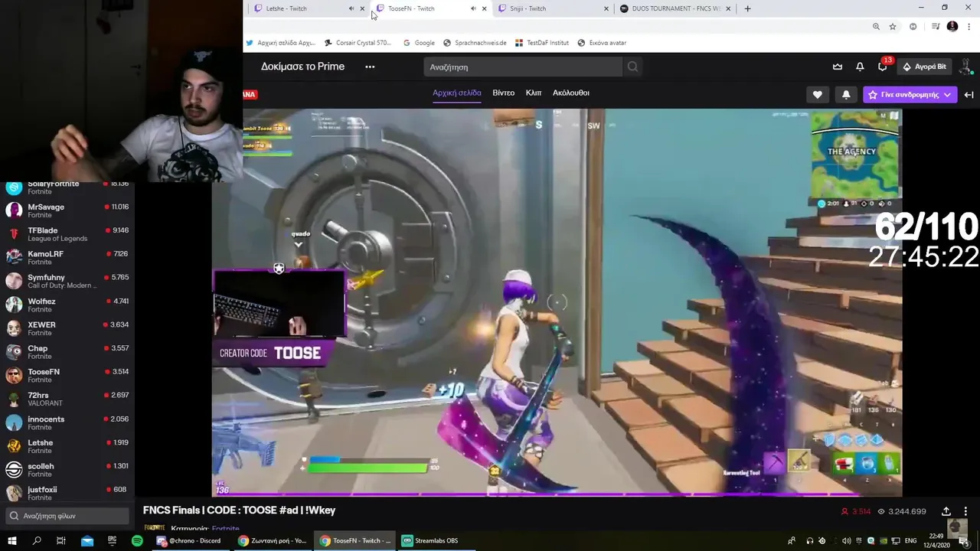The image size is (980, 551).
Task: Open Google bookmark
Action: tap(419, 43)
